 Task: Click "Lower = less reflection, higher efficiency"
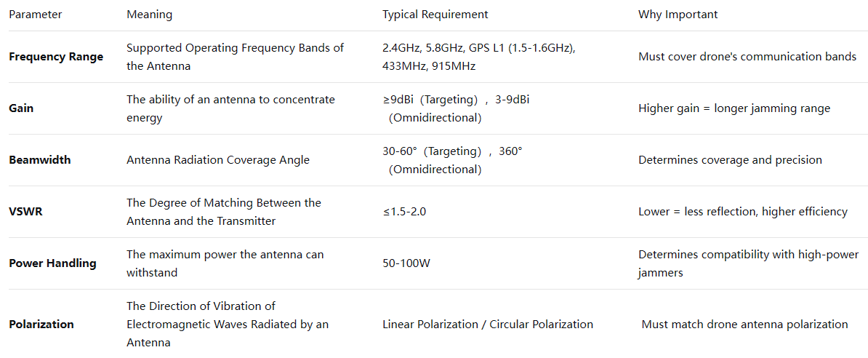(742, 212)
